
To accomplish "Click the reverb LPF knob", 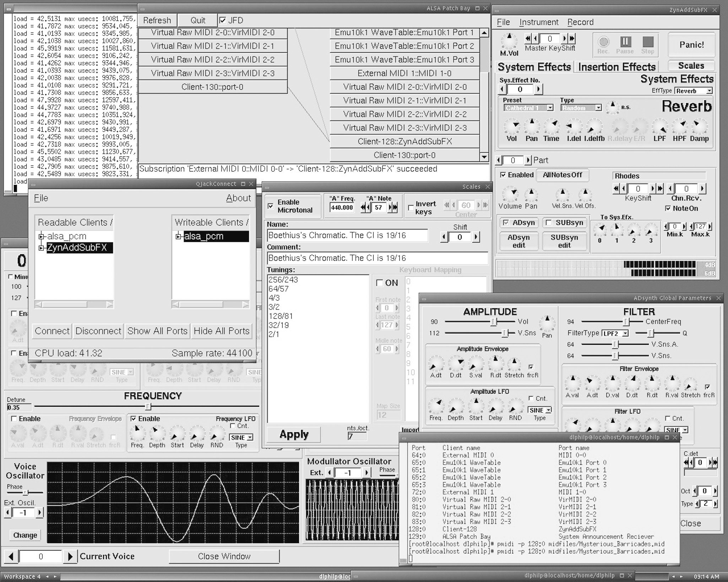I will click(660, 127).
